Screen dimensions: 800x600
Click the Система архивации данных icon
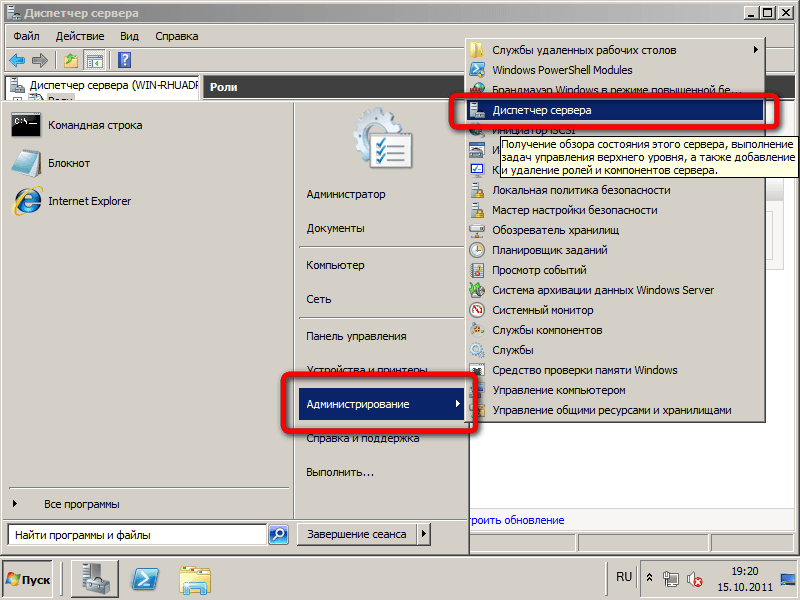(477, 290)
